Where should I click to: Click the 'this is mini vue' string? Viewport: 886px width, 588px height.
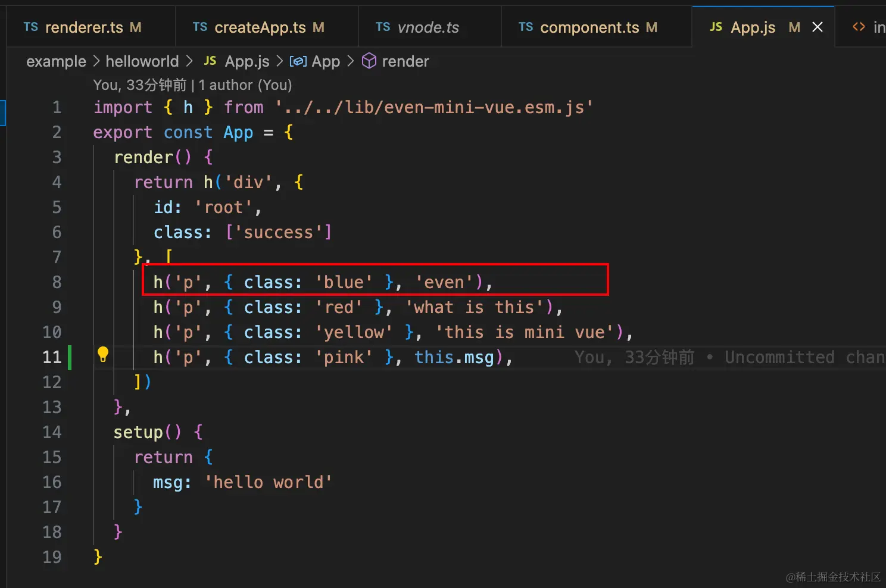pyautogui.click(x=524, y=332)
